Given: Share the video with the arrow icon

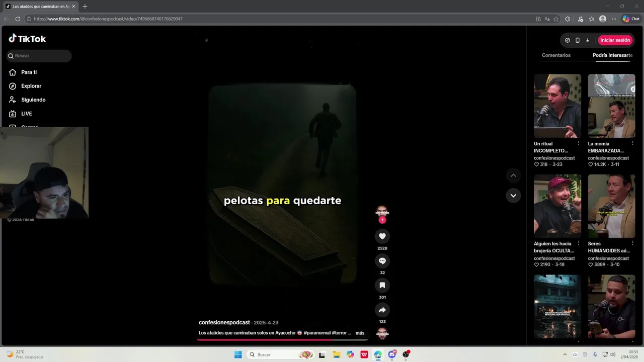Looking at the screenshot, I should 382,310.
